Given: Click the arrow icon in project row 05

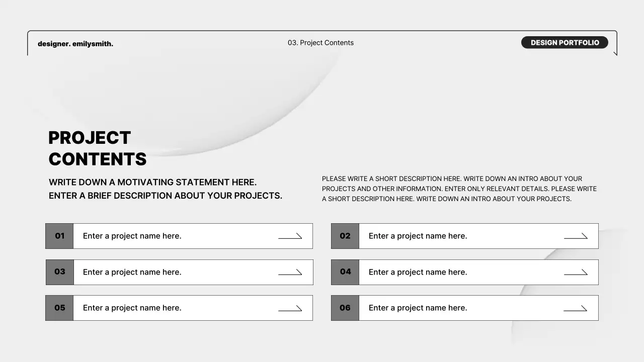Looking at the screenshot, I should coord(291,308).
